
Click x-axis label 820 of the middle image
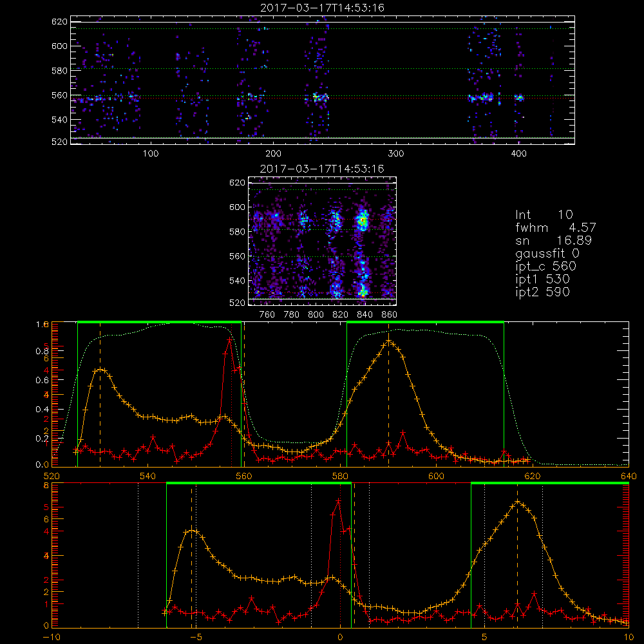click(341, 315)
